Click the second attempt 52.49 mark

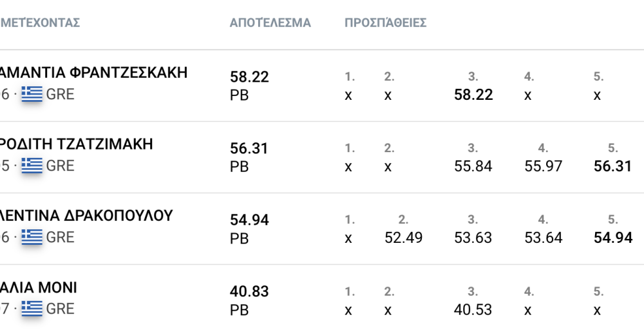(404, 238)
